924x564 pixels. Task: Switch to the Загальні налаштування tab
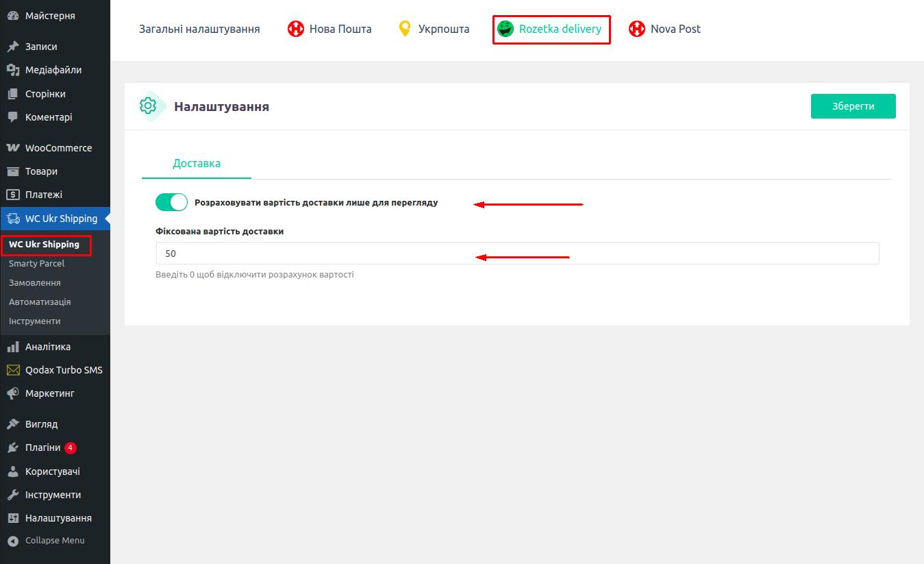coord(199,29)
